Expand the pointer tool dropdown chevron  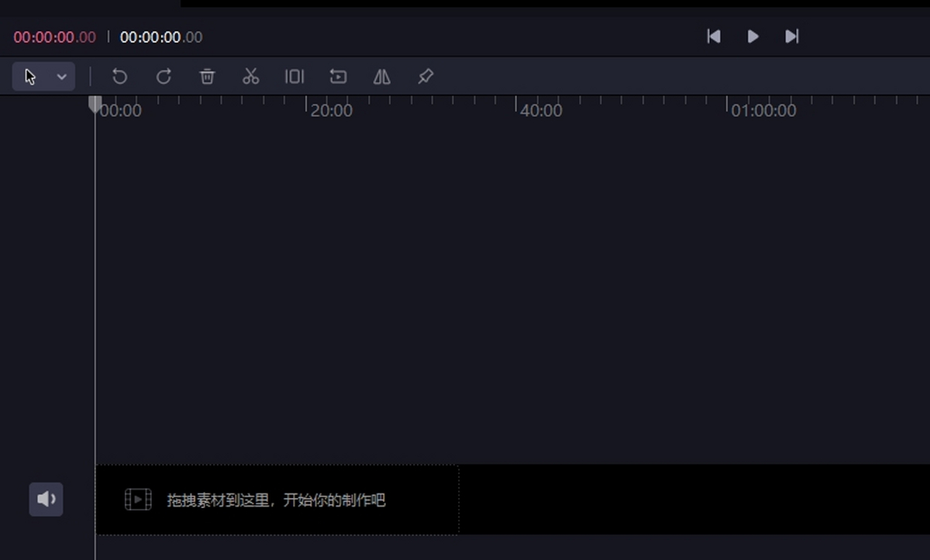point(61,77)
